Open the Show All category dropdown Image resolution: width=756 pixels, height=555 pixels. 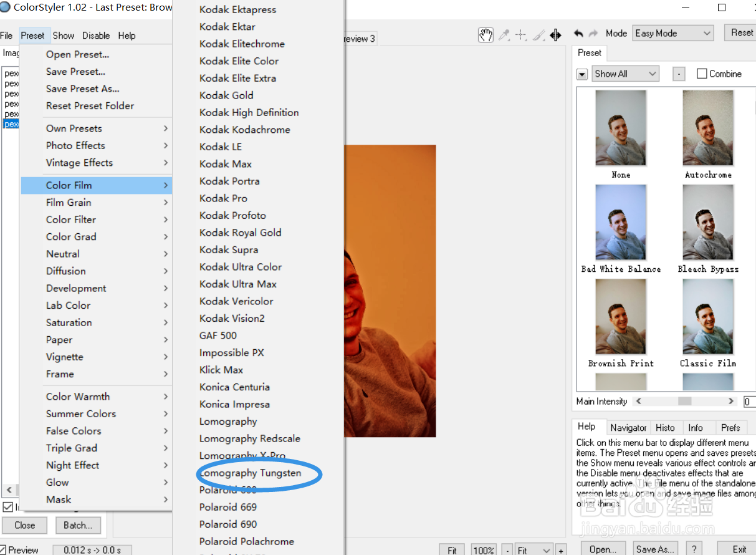625,74
